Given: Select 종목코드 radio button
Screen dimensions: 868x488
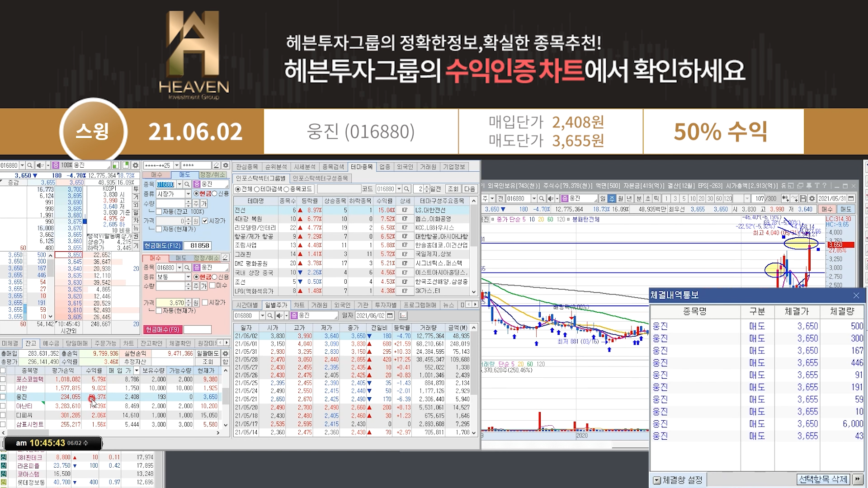Looking at the screenshot, I should [x=286, y=189].
